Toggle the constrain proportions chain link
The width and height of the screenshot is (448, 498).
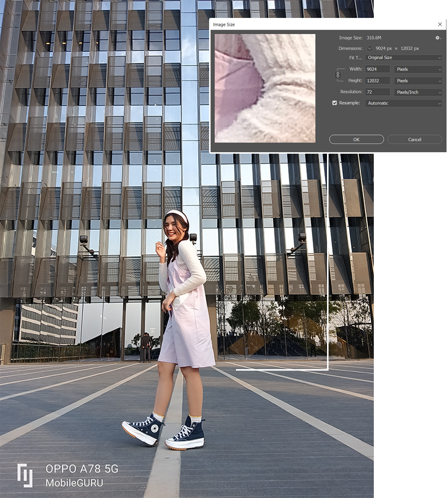click(338, 75)
